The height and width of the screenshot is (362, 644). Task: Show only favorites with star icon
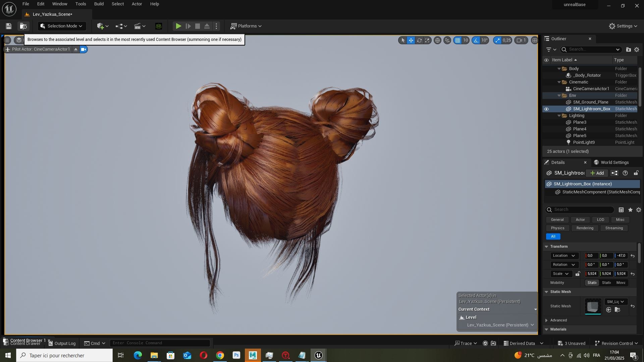click(630, 210)
